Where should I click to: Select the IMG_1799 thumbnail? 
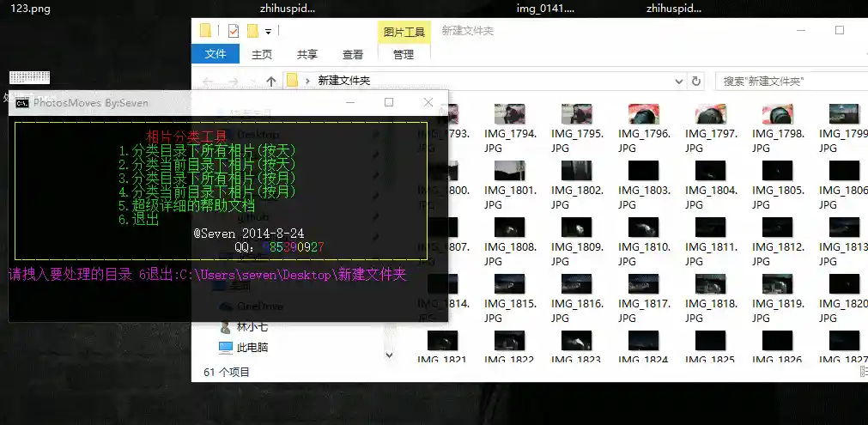pos(844,114)
